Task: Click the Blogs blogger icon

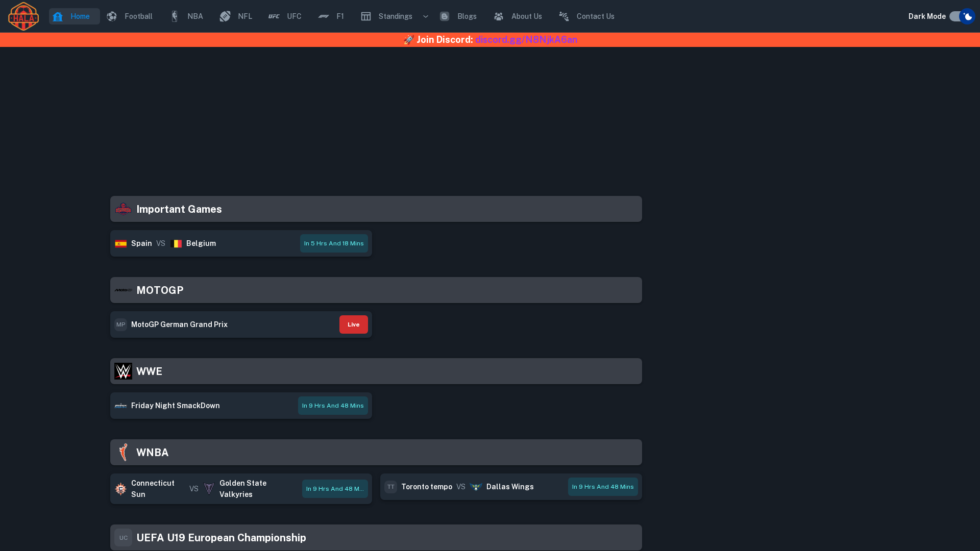Action: click(x=445, y=16)
